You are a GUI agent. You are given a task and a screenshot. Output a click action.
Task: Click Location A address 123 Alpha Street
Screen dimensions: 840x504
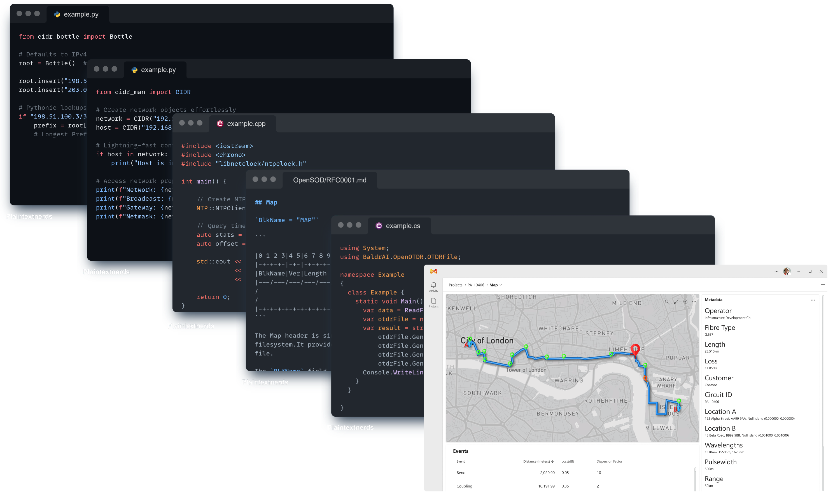749,418
